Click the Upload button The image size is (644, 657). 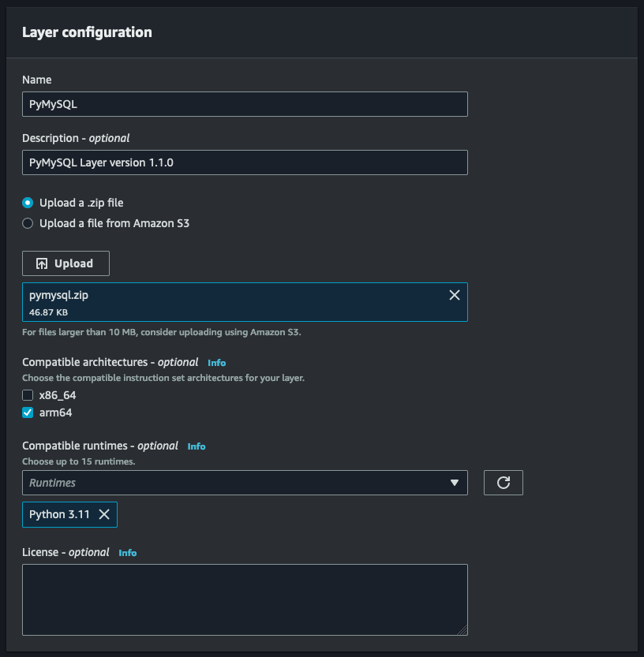(x=66, y=263)
